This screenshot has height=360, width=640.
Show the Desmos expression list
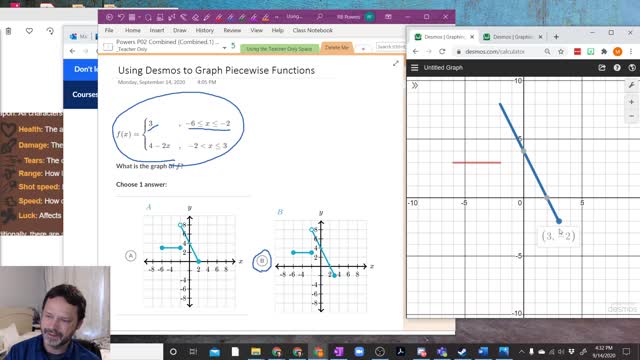click(x=415, y=85)
